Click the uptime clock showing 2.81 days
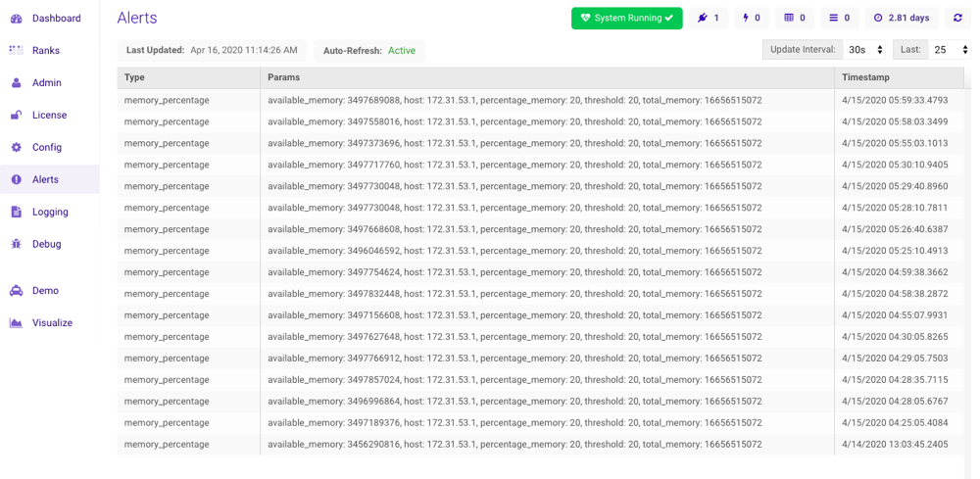The image size is (980, 479). click(x=902, y=18)
